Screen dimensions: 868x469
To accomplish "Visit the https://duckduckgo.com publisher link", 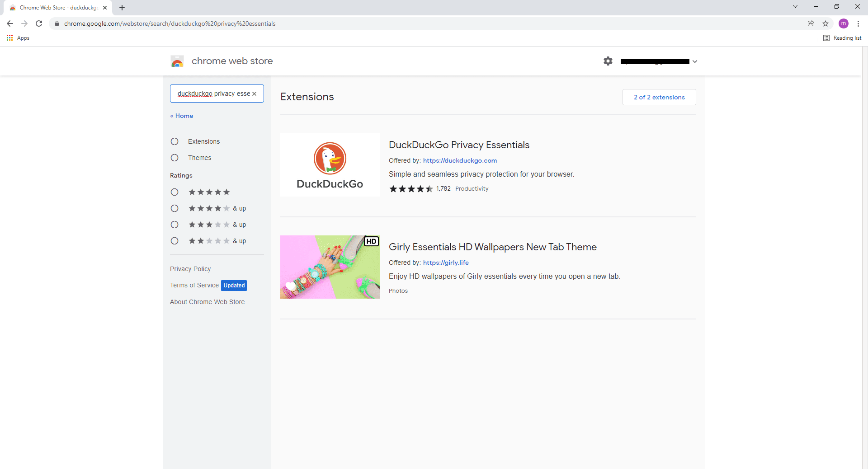I will [x=460, y=160].
